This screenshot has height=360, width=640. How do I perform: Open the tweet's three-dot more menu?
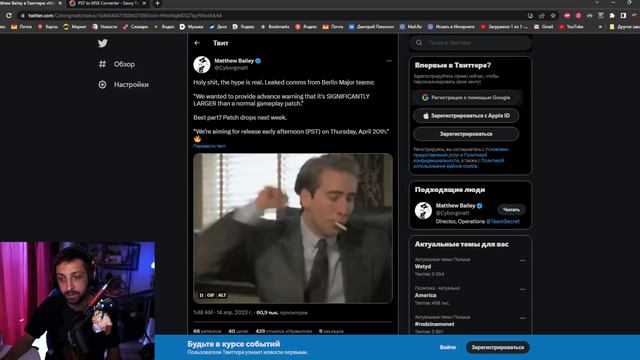[x=389, y=61]
